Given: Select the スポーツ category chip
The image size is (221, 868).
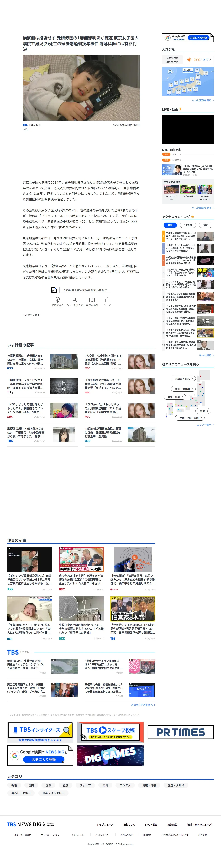Looking at the screenshot, I should point(85,785).
